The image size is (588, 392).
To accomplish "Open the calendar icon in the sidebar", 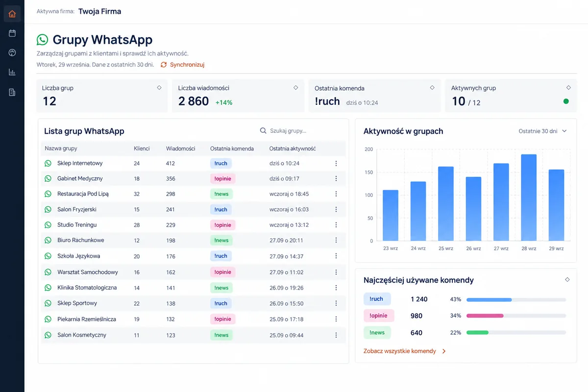I will 12,33.
